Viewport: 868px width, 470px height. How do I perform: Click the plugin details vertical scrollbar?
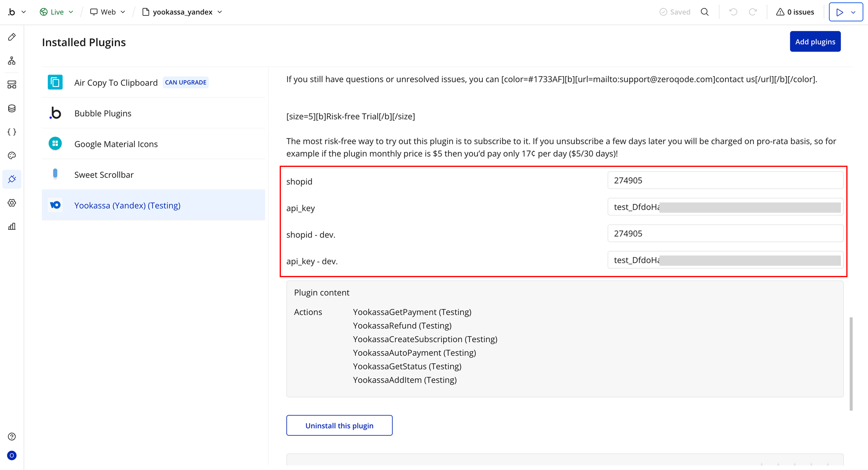coord(851,364)
